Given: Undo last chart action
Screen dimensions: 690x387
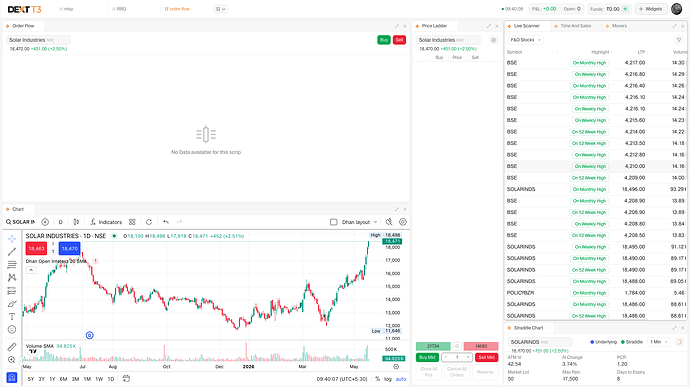Looking at the screenshot, I should coord(165,222).
